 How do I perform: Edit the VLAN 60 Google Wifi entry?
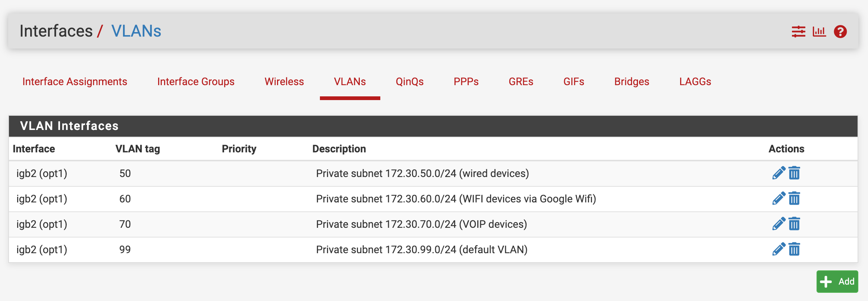(779, 199)
